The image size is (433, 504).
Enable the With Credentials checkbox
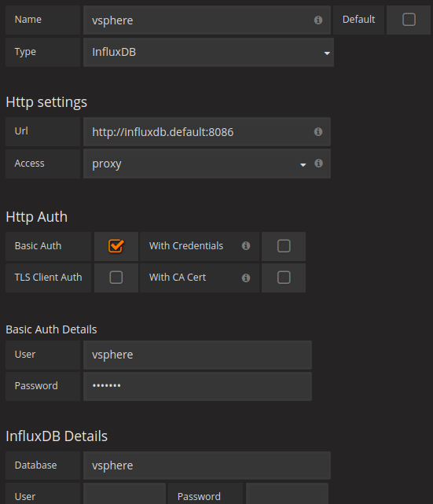284,246
